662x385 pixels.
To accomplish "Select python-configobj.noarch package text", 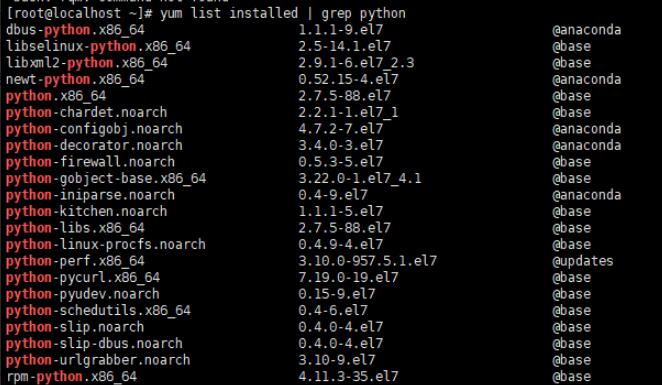I will point(94,129).
